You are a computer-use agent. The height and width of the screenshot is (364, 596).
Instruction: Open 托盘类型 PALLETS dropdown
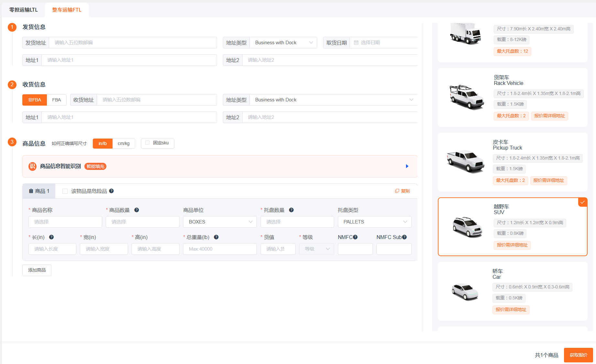(375, 222)
